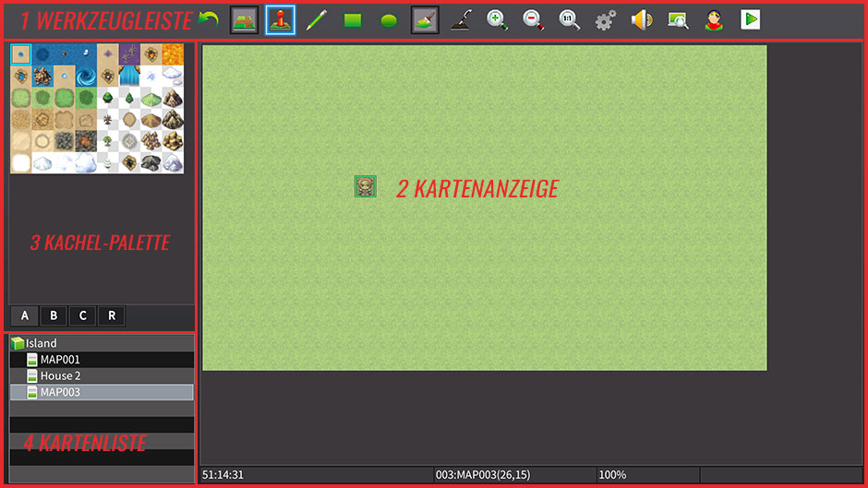Select the Flood Fill tool
The height and width of the screenshot is (488, 868).
[425, 19]
